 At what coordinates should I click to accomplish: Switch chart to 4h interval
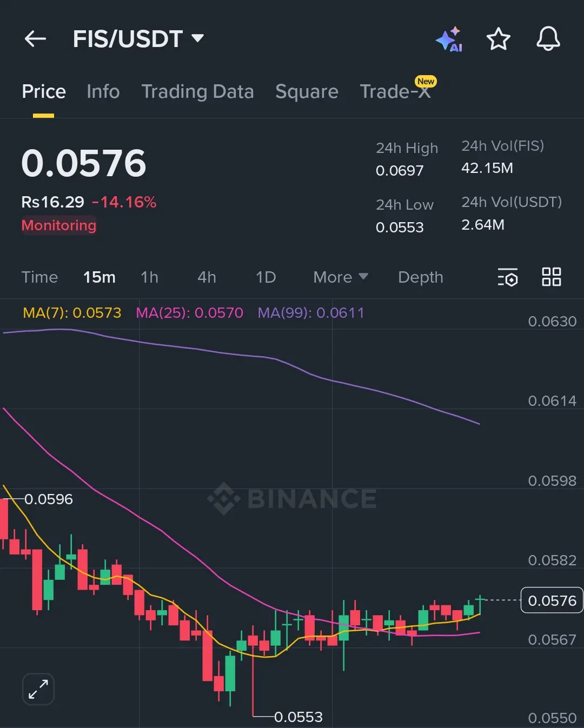(x=207, y=277)
